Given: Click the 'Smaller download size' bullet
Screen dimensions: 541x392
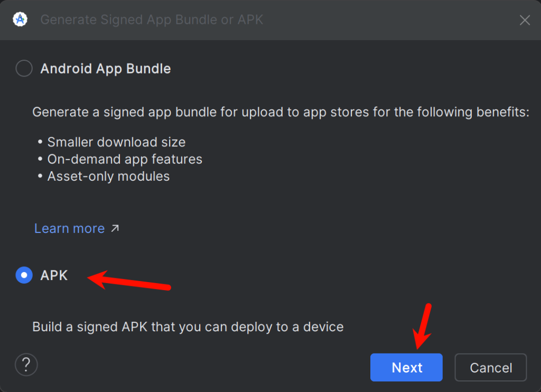Looking at the screenshot, I should pyautogui.click(x=116, y=142).
